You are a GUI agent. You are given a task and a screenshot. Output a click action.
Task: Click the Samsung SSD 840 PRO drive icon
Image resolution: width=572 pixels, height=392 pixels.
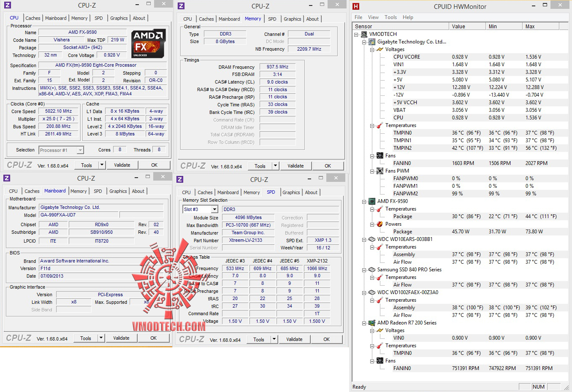(x=372, y=270)
